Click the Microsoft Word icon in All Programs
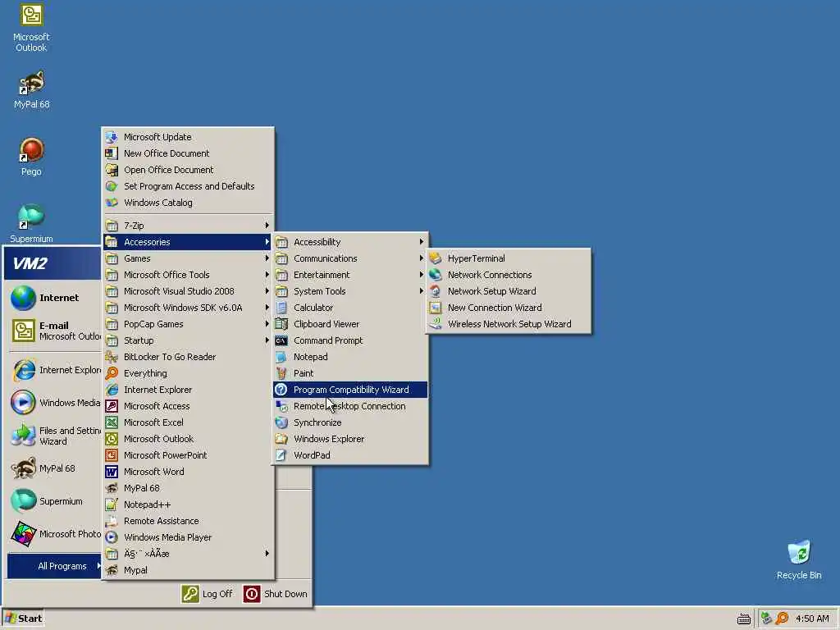The image size is (840, 630). tap(112, 472)
